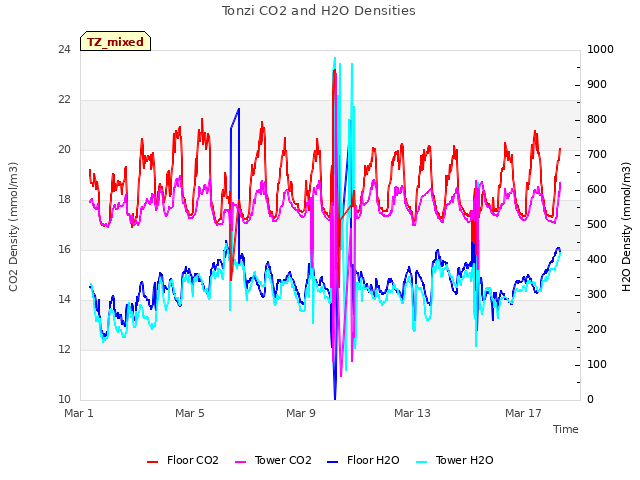640x480 pixels.
Task: Click the CO2 Density (mmol/m3) axis label
Action: pyautogui.click(x=13, y=227)
